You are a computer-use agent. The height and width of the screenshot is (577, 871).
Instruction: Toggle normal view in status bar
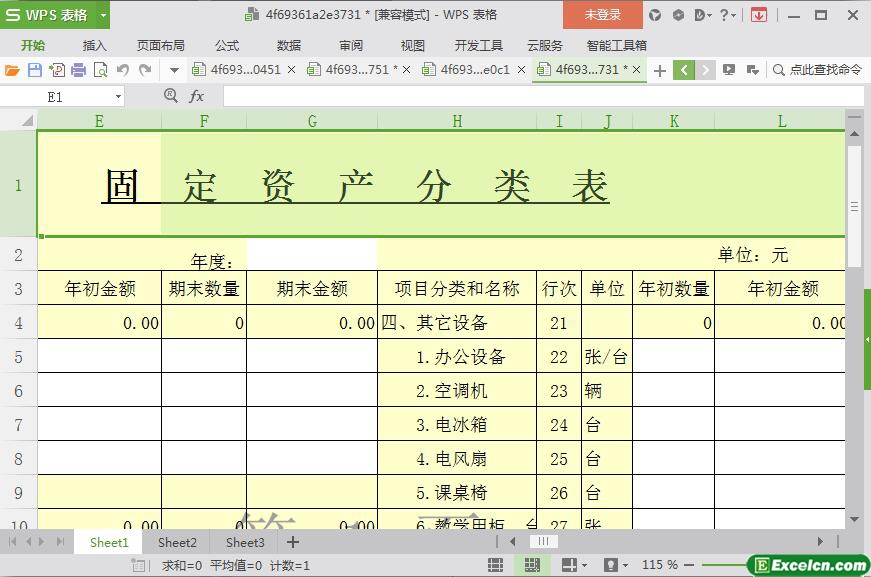(x=495, y=565)
